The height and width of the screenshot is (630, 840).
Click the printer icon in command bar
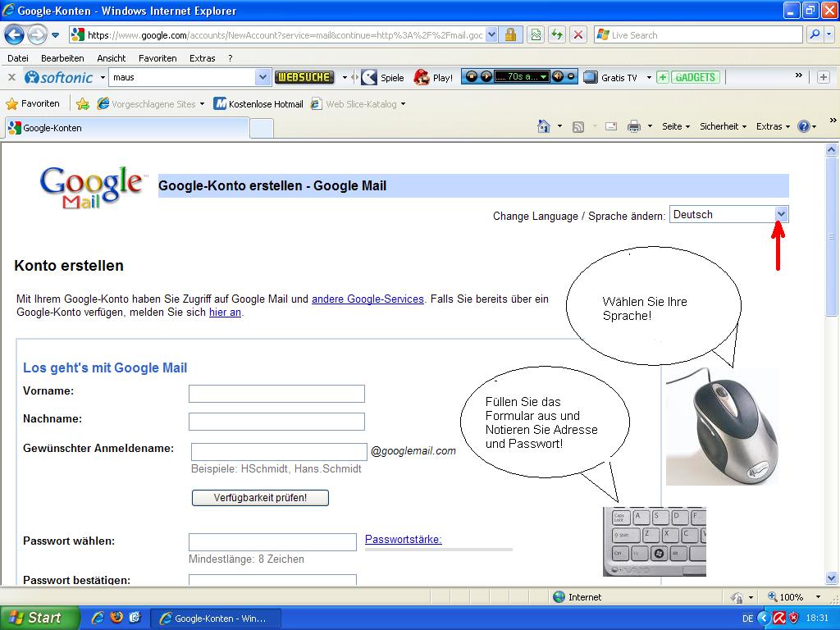tap(633, 126)
